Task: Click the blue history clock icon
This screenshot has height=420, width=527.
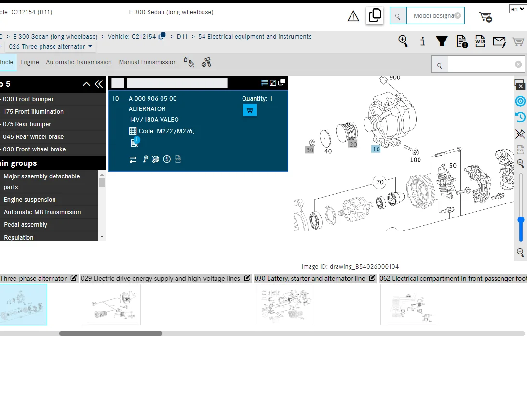Action: coord(520,117)
